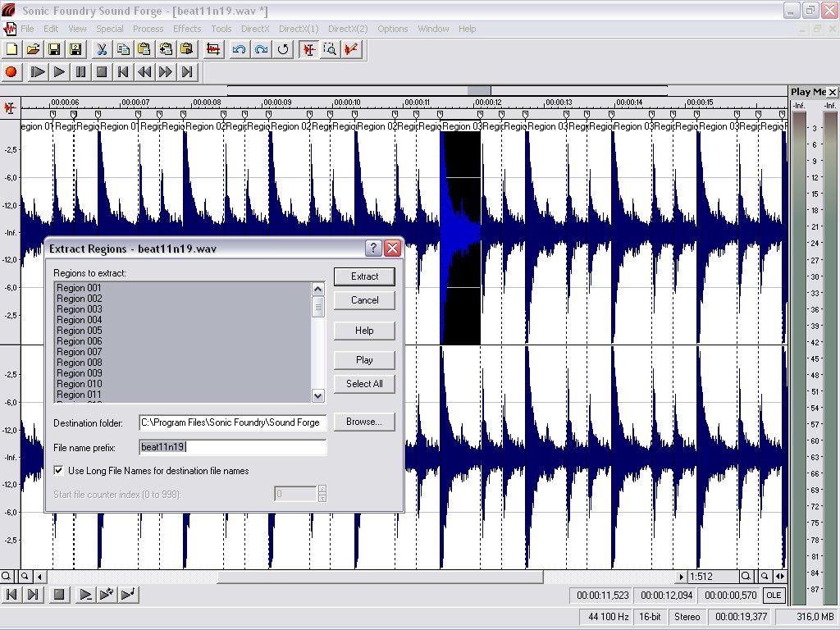
Task: Click the horizontal waveform scrollbar thumb
Action: (x=380, y=577)
